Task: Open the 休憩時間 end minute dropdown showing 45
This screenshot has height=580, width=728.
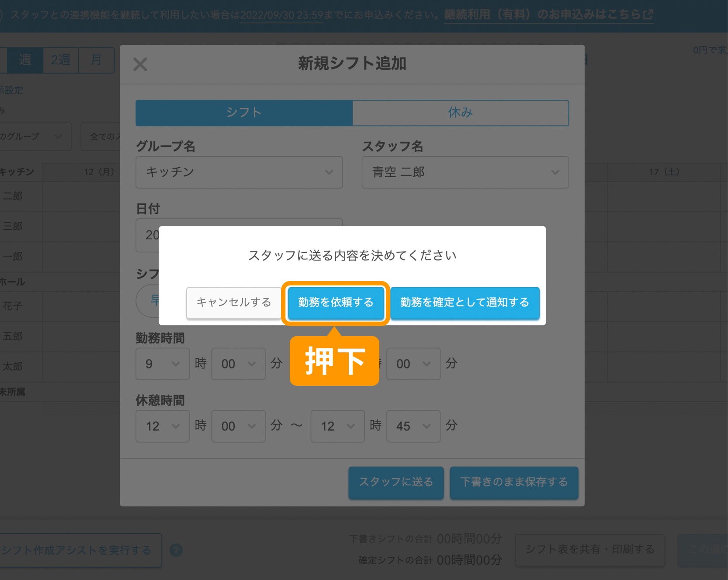Action: pos(413,426)
